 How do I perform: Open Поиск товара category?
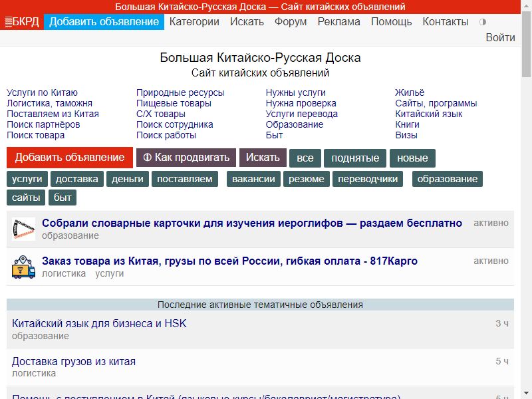pos(36,135)
